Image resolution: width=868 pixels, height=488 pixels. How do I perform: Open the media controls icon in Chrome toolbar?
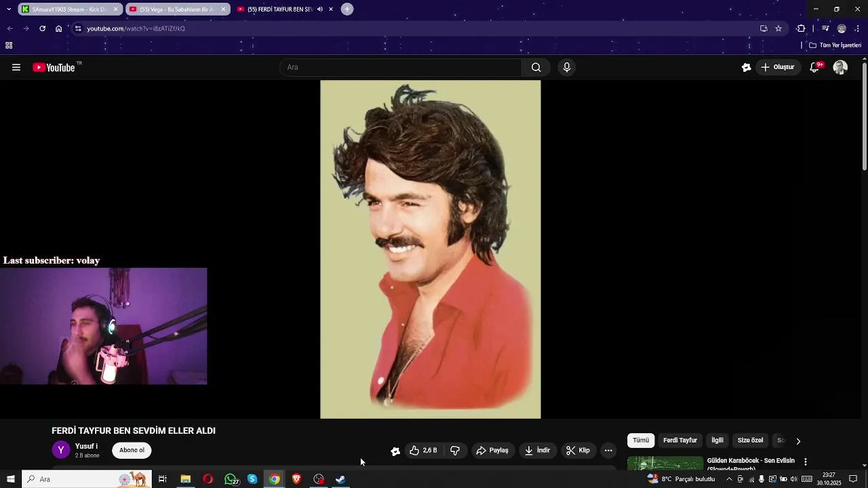(825, 28)
